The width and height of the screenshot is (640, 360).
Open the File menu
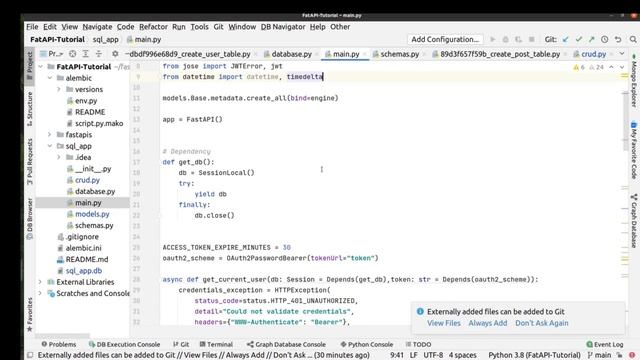click(32, 27)
